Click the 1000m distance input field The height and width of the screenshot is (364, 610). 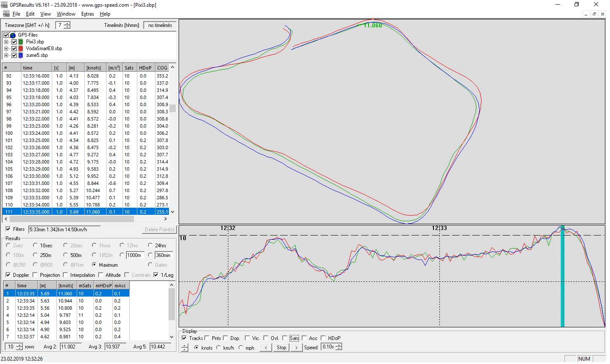[x=134, y=255]
